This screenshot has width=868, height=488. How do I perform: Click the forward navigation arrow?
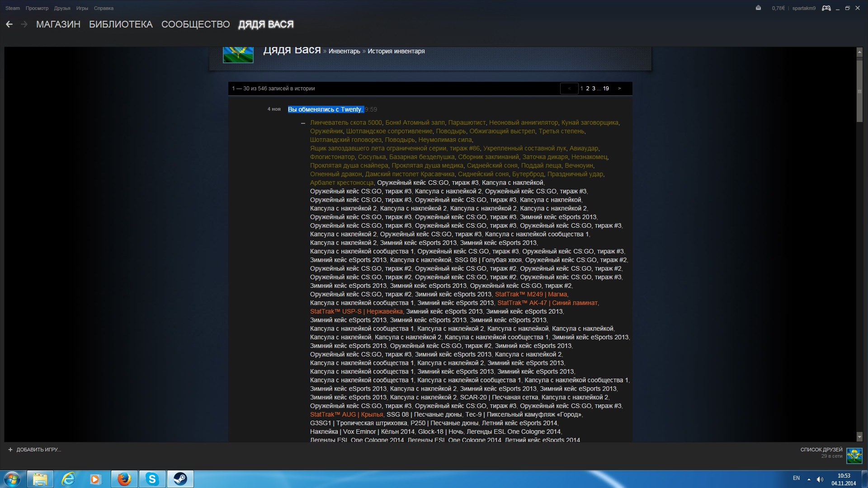[x=24, y=24]
